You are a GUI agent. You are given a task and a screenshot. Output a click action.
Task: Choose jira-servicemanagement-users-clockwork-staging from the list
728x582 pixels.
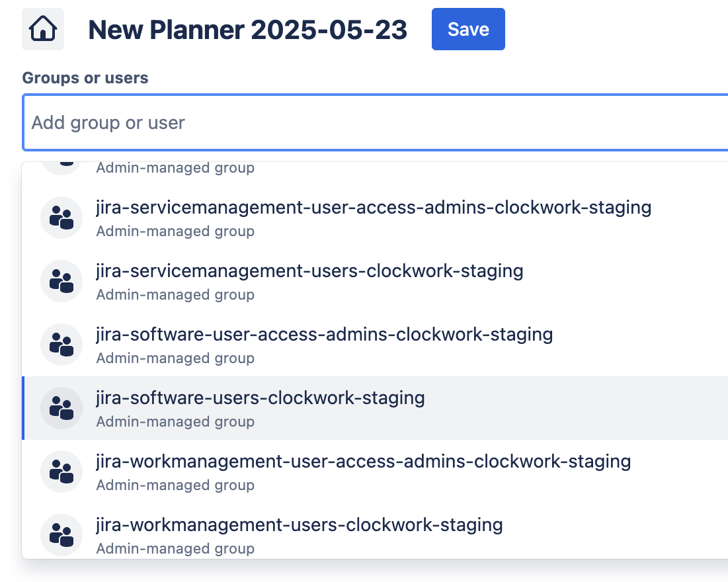click(x=309, y=271)
